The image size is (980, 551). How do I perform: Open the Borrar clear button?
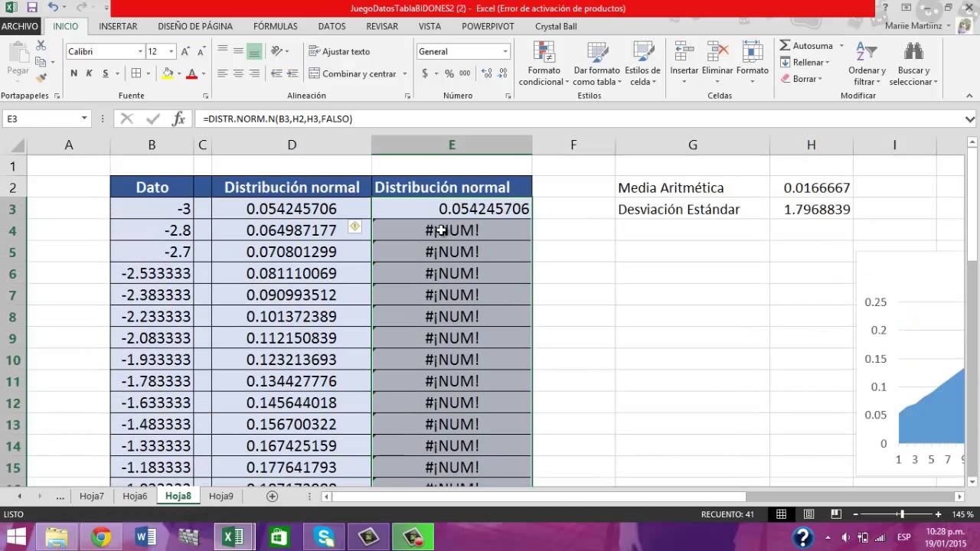[x=802, y=78]
